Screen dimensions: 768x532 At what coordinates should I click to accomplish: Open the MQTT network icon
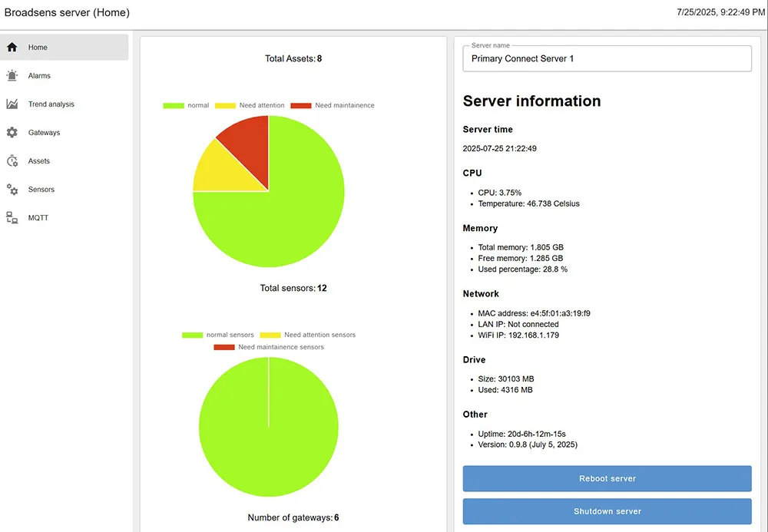point(12,218)
